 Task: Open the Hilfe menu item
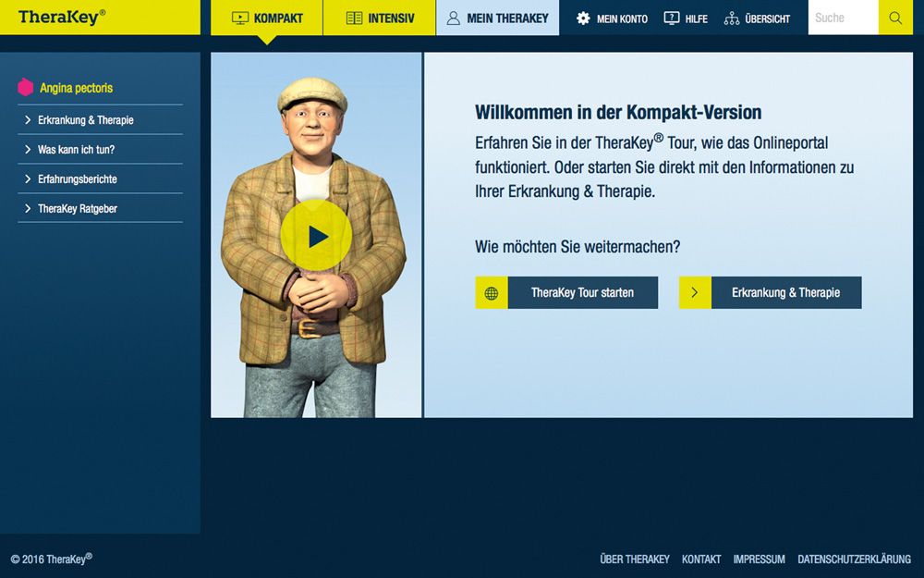[686, 18]
